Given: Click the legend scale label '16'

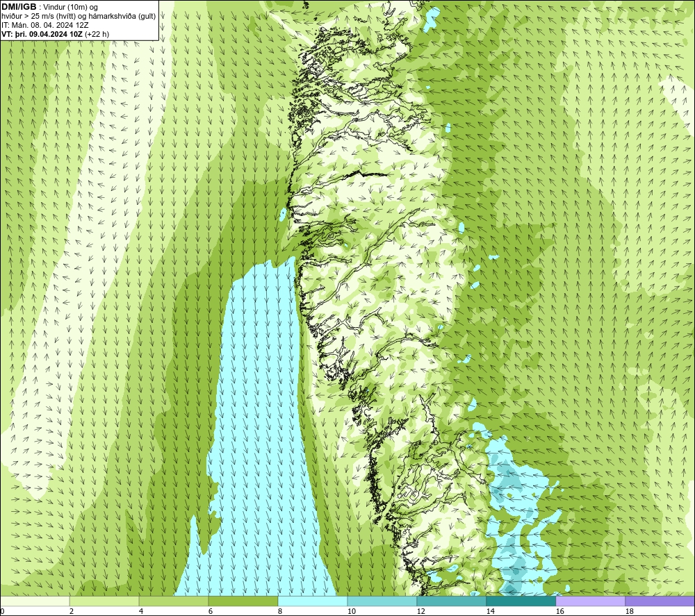Looking at the screenshot, I should pyautogui.click(x=560, y=612).
